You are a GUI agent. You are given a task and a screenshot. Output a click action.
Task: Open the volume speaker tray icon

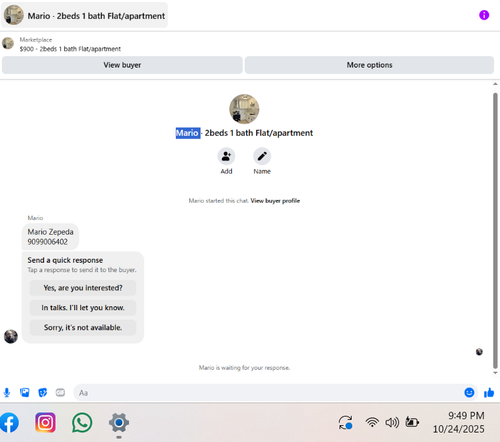392,423
